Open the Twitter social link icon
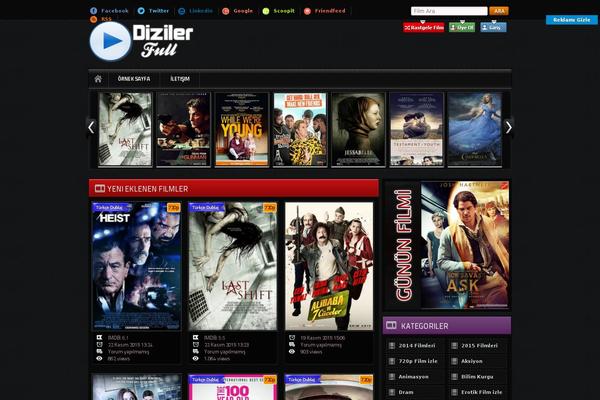Screen dimensions: 600x400 point(141,11)
